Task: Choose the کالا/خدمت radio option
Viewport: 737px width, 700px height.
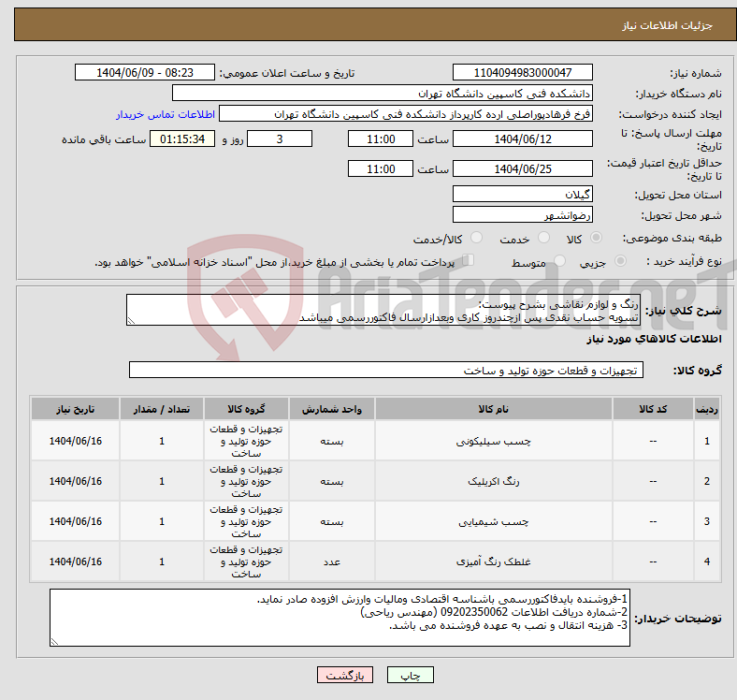Action: click(476, 240)
